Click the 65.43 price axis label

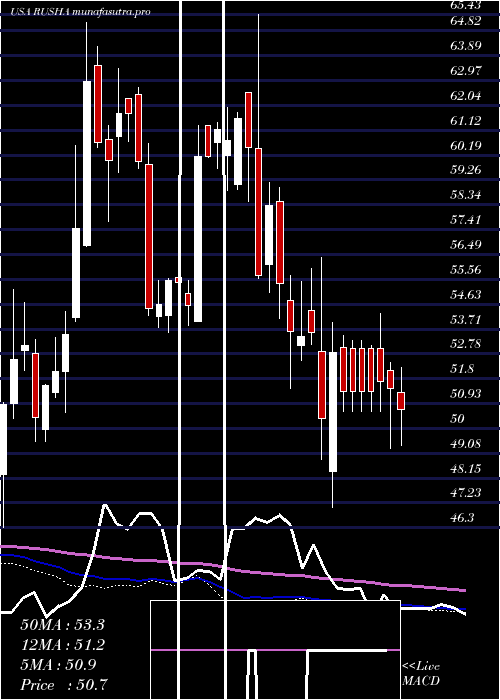pyautogui.click(x=465, y=4)
